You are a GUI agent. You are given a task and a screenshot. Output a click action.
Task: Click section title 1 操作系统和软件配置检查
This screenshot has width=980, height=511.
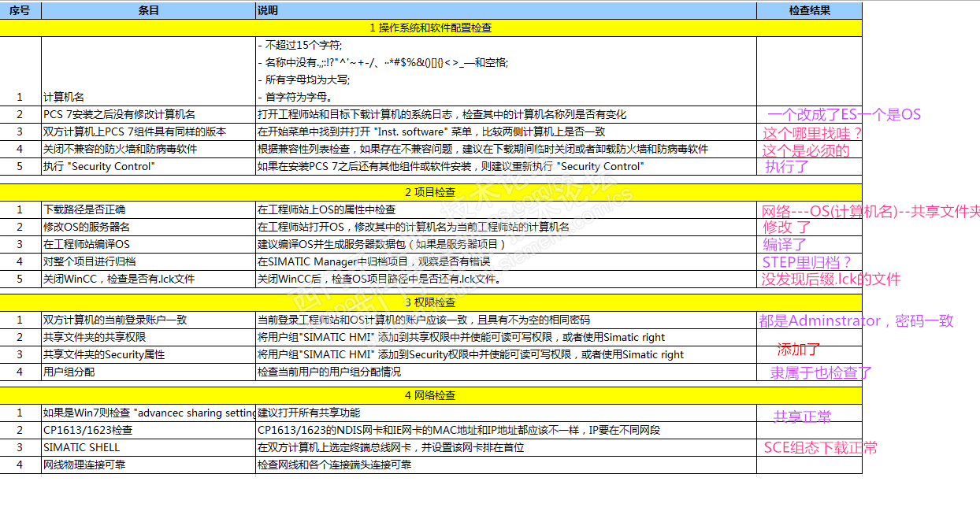[431, 28]
